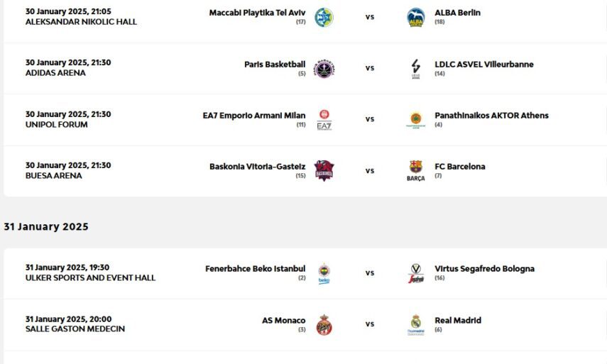Click the EA7 Emporio Armani Milan logo

[x=324, y=119]
